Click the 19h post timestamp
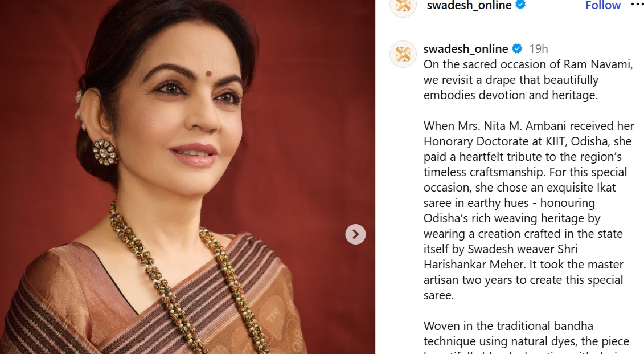This screenshot has width=644, height=354. 539,49
